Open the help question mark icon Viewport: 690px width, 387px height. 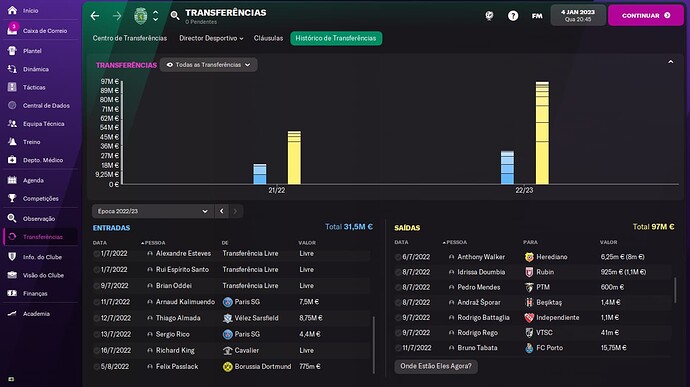(513, 16)
